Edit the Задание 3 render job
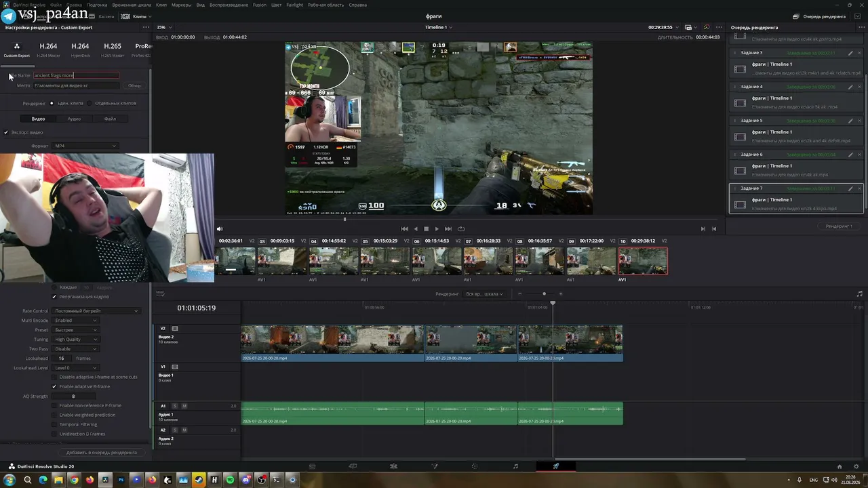The width and height of the screenshot is (868, 488). click(850, 53)
